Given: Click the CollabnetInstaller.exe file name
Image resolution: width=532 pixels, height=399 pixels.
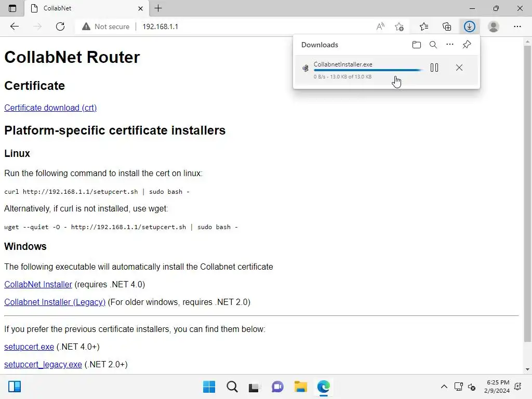Looking at the screenshot, I should point(343,64).
